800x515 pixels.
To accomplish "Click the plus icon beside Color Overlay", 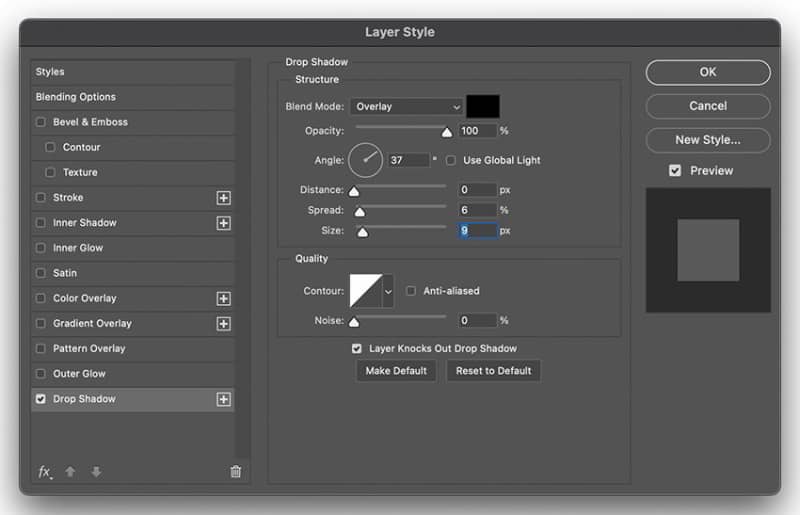I will coord(223,299).
